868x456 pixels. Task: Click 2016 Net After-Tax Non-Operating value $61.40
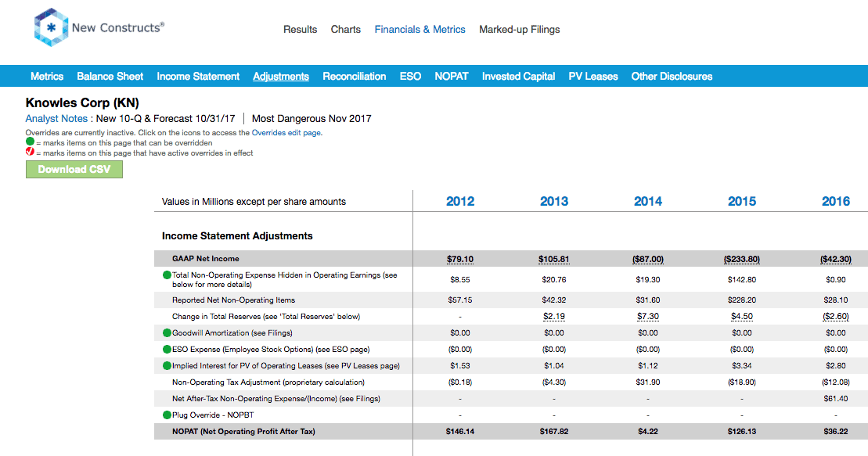point(835,398)
